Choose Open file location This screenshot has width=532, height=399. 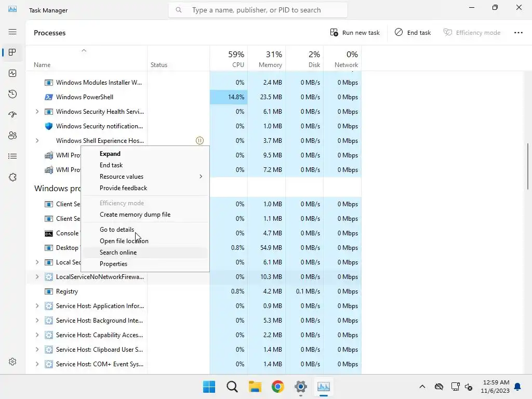point(145,241)
